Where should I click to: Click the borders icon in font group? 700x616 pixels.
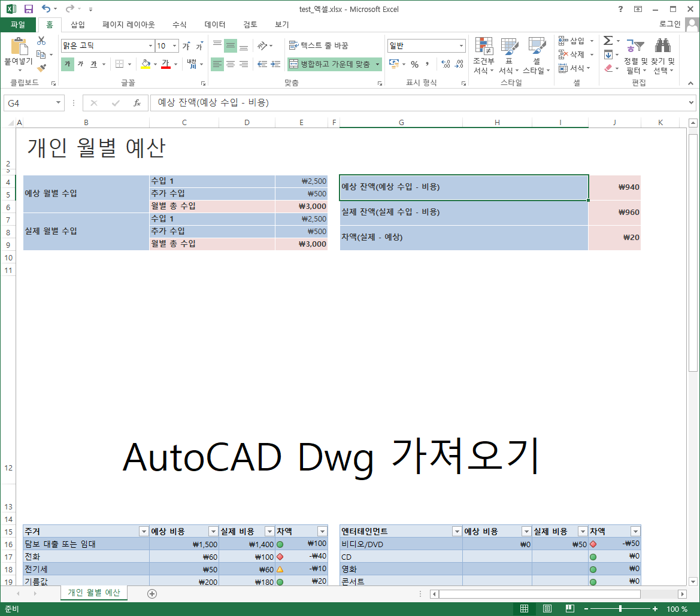click(119, 64)
